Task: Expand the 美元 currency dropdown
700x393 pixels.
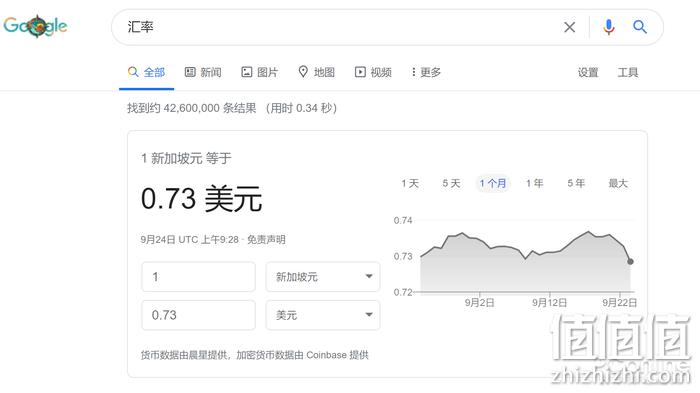Action: point(323,315)
